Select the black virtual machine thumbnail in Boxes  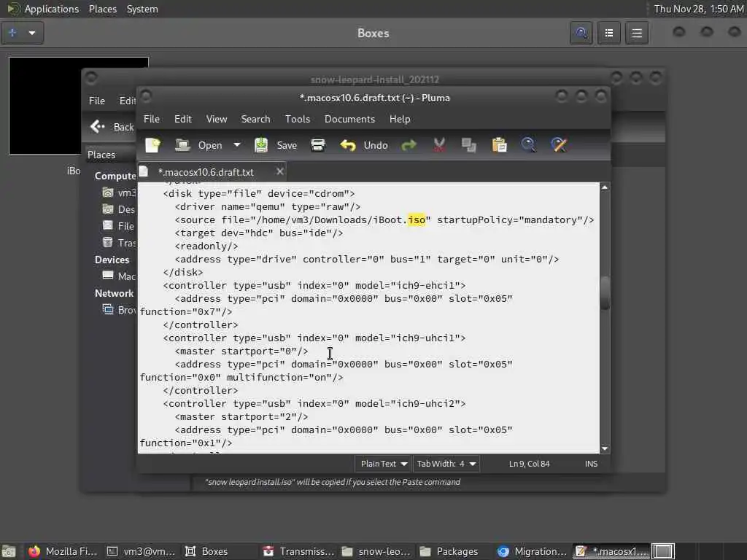coord(45,106)
